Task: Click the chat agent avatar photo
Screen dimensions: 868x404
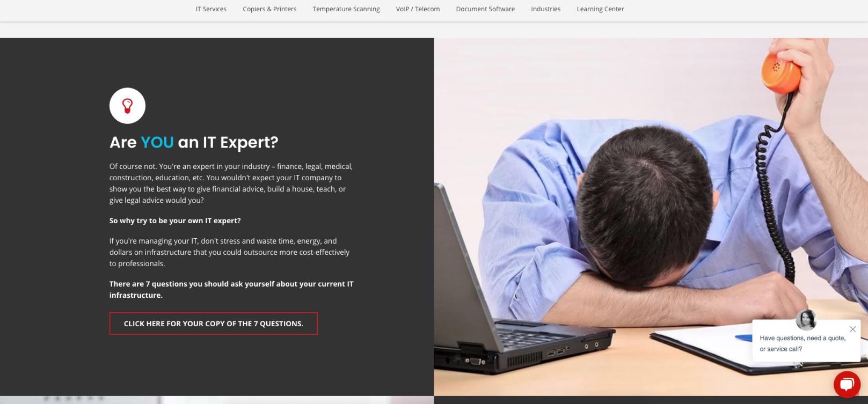Action: tap(806, 320)
